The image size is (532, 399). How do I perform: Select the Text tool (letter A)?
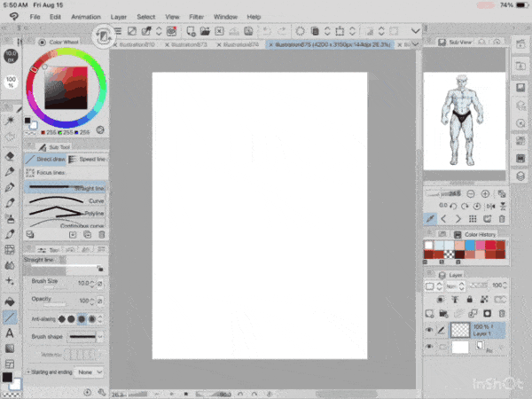10,332
